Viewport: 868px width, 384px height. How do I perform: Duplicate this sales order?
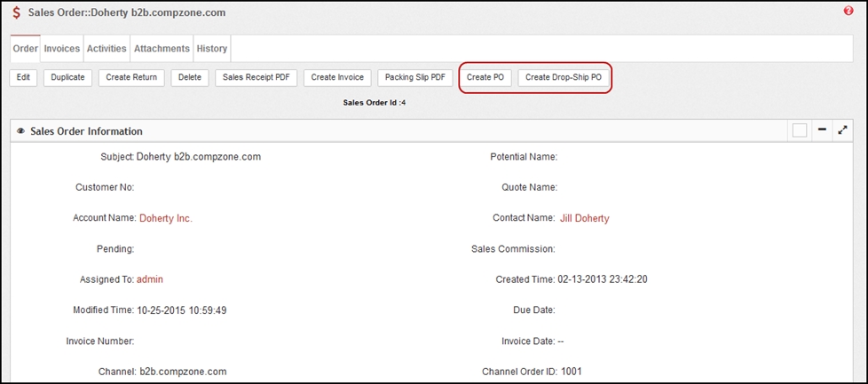(67, 77)
